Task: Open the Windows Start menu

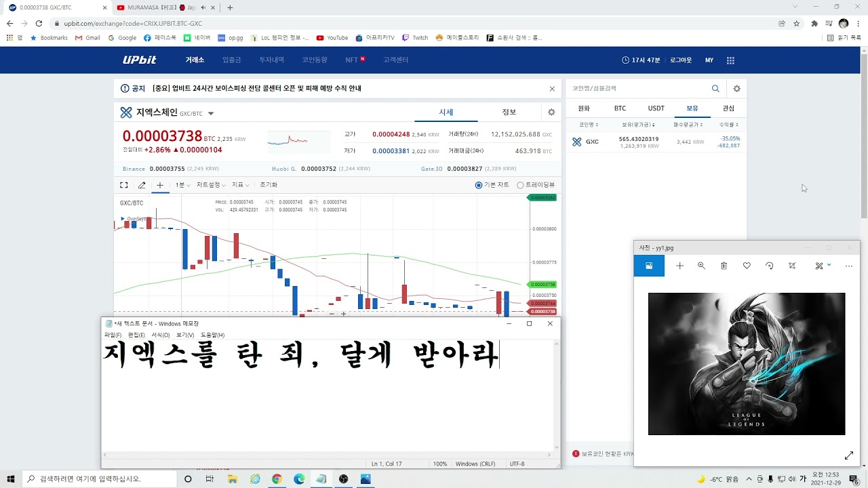Action: point(11,479)
